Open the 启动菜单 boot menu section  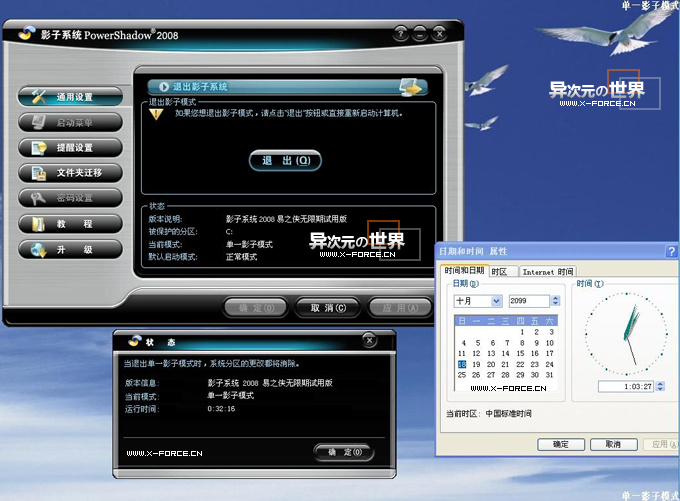click(x=70, y=122)
